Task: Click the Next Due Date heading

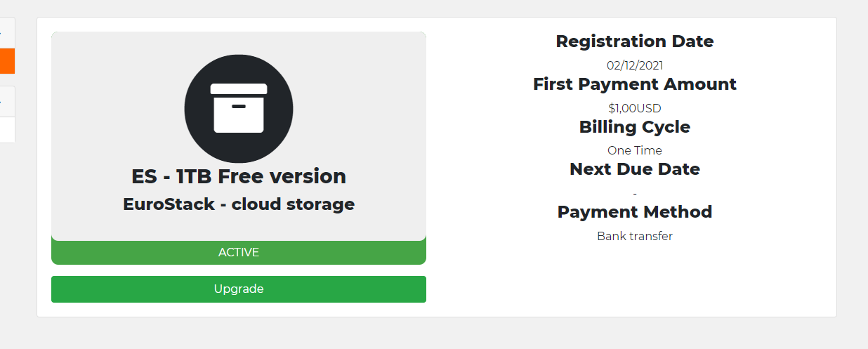Action: [635, 169]
